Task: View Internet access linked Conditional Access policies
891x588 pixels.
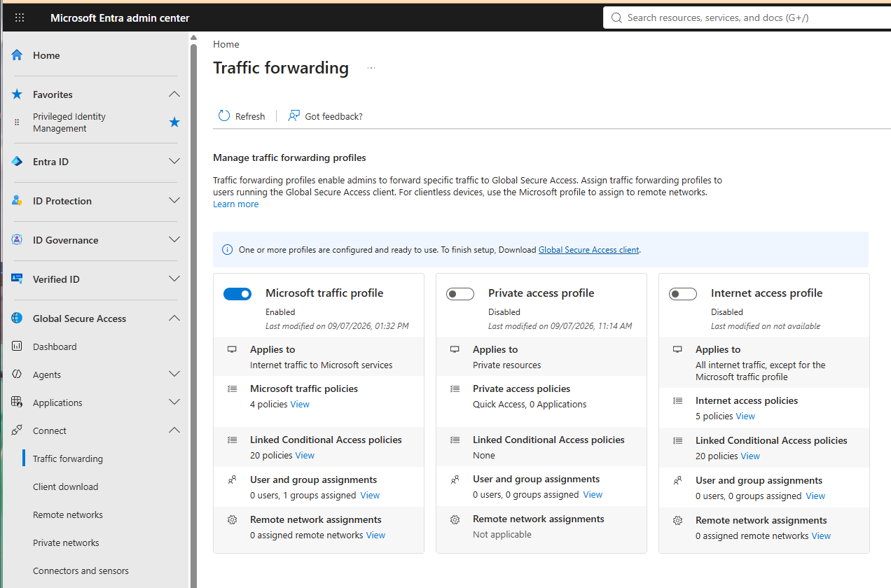Action: [750, 456]
